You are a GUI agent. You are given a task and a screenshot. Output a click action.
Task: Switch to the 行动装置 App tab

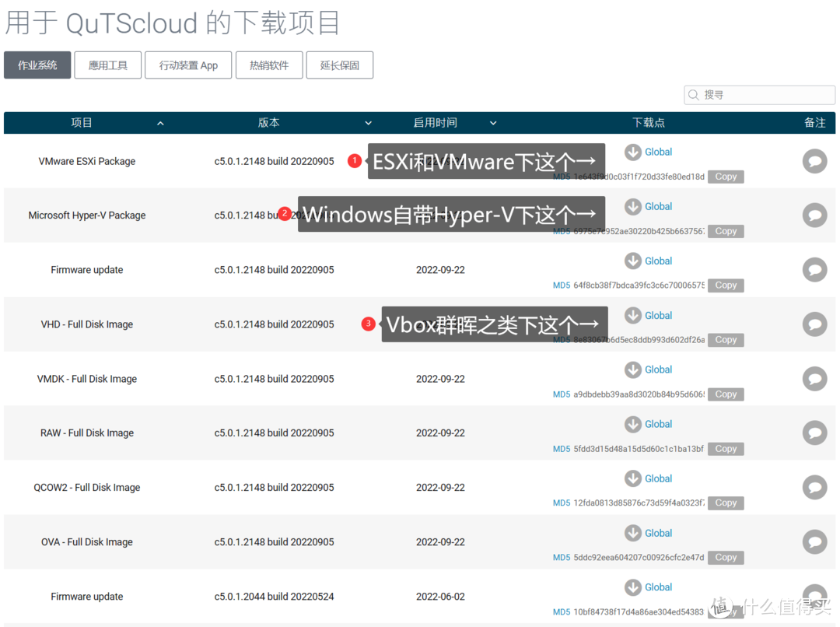tap(188, 65)
